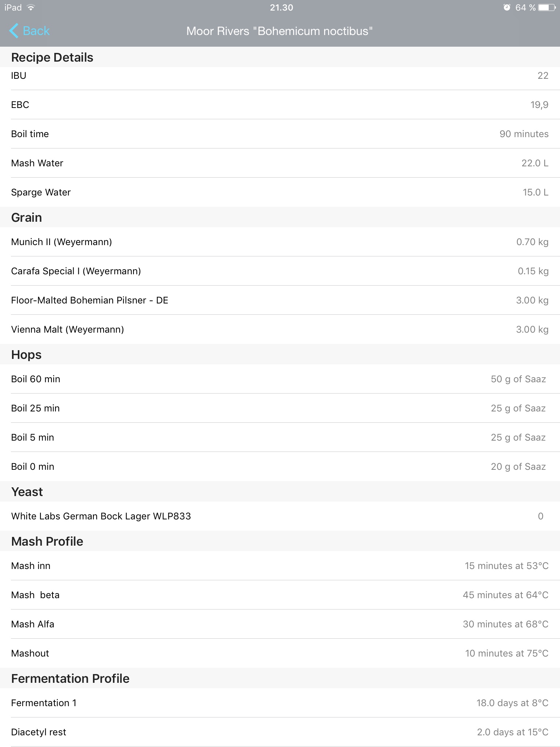
Task: Select the IBU row
Action: coord(280,76)
